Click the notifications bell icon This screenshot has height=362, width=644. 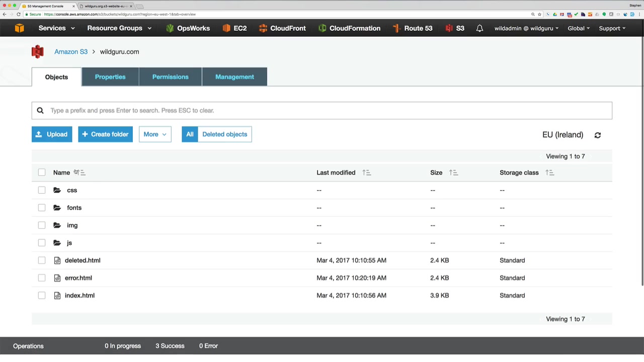tap(479, 28)
